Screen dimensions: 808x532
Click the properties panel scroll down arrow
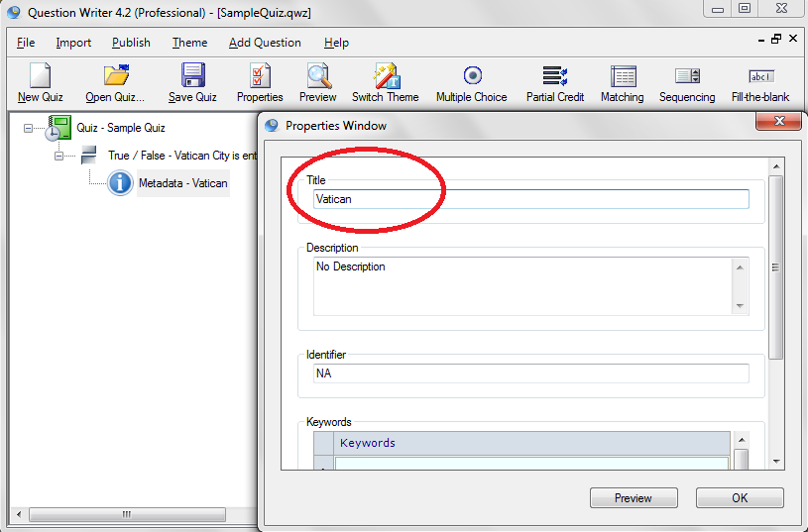click(x=776, y=462)
